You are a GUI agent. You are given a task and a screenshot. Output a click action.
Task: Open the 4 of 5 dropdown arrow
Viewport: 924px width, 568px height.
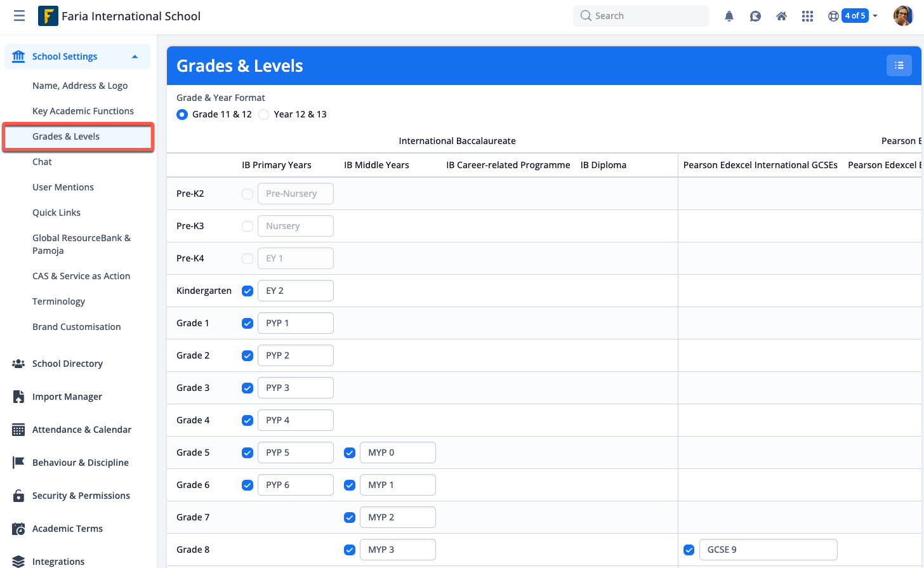tap(875, 16)
